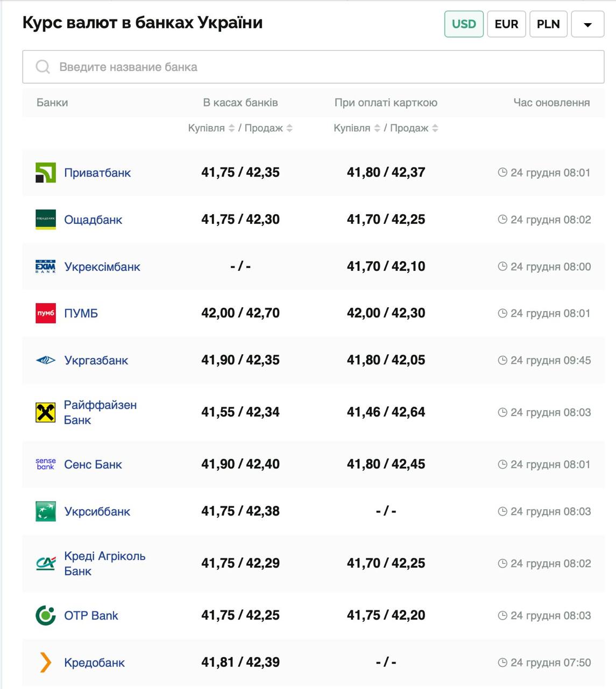Click the Ukreximbank EXIM logo
Screen dimensions: 616x689
pyautogui.click(x=46, y=266)
